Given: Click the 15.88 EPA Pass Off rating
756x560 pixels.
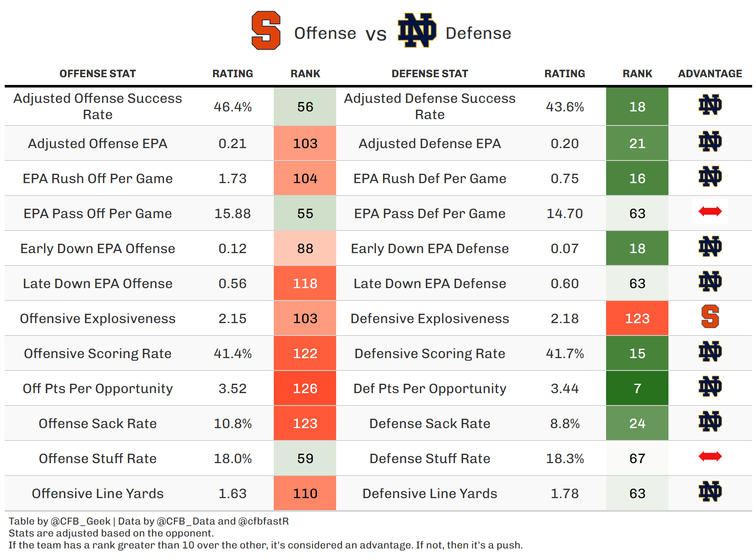Looking at the screenshot, I should [x=232, y=213].
